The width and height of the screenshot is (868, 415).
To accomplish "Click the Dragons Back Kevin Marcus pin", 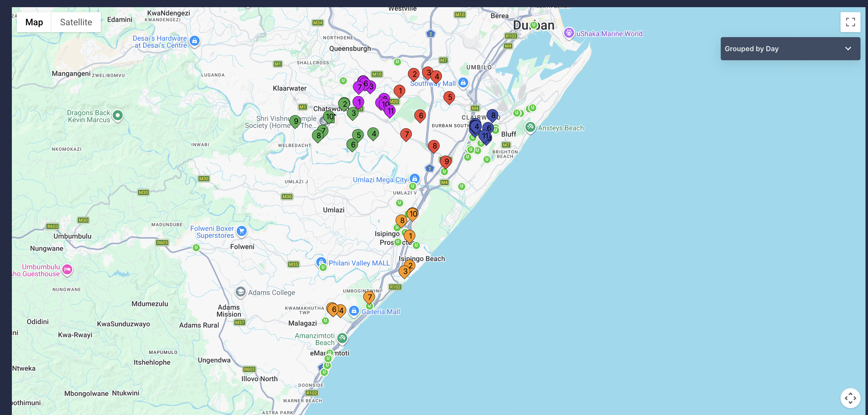I will coord(118,116).
